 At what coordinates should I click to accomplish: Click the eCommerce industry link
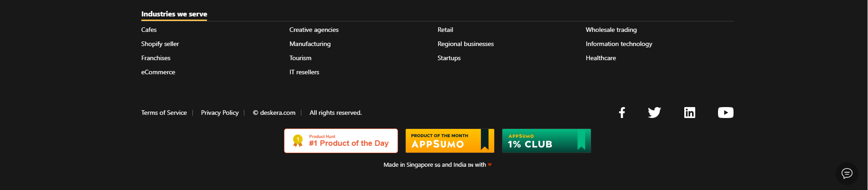click(x=158, y=72)
